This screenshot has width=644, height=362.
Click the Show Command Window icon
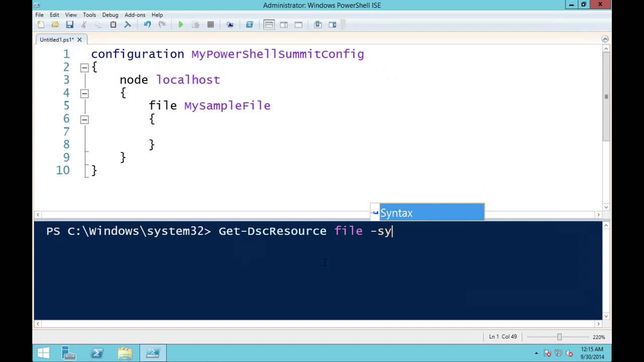click(x=318, y=25)
